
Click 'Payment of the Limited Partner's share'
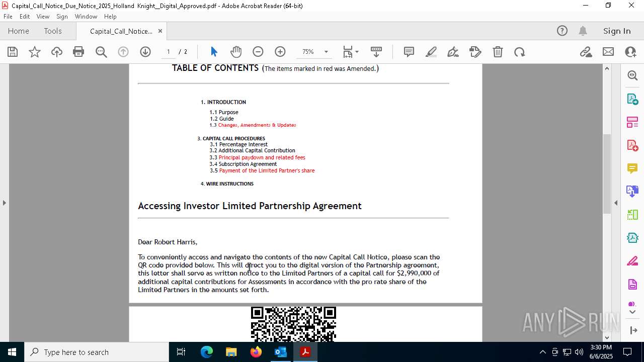pyautogui.click(x=267, y=170)
